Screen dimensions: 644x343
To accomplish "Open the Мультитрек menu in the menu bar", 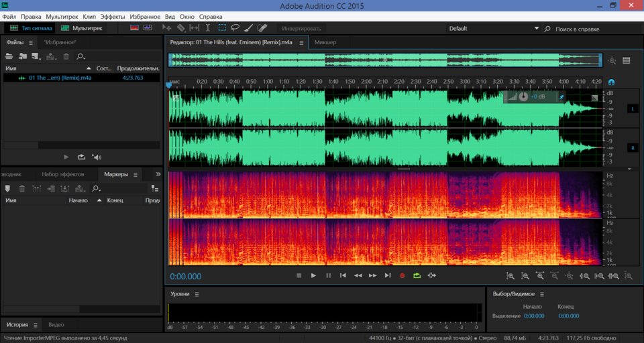I will coord(62,17).
